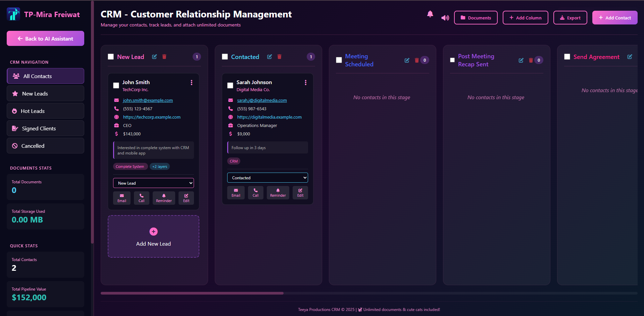Image resolution: width=644 pixels, height=316 pixels.
Task: Click the horizontal scrollbar below the columns
Action: 192,293
